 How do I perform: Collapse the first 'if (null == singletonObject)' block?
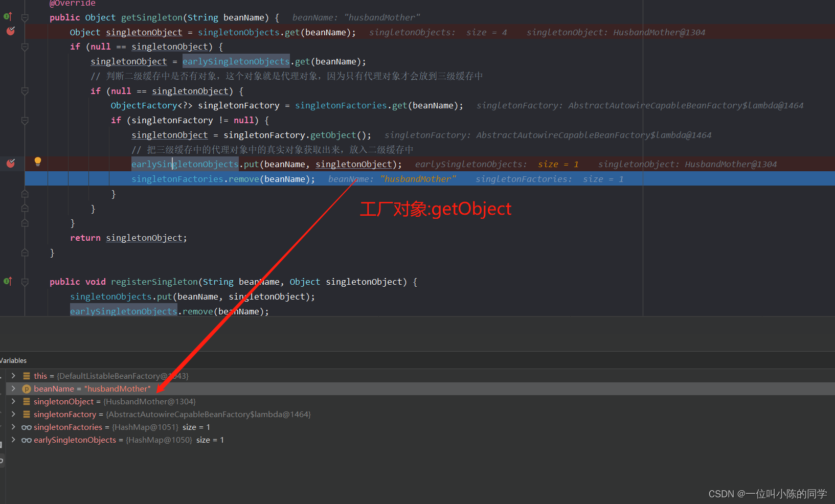click(x=25, y=47)
